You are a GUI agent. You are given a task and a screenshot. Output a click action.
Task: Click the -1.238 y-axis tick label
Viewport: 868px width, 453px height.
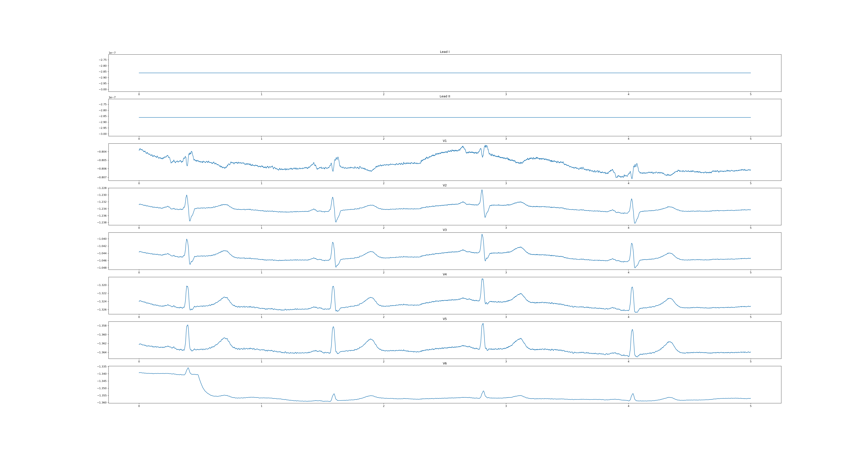(102, 222)
